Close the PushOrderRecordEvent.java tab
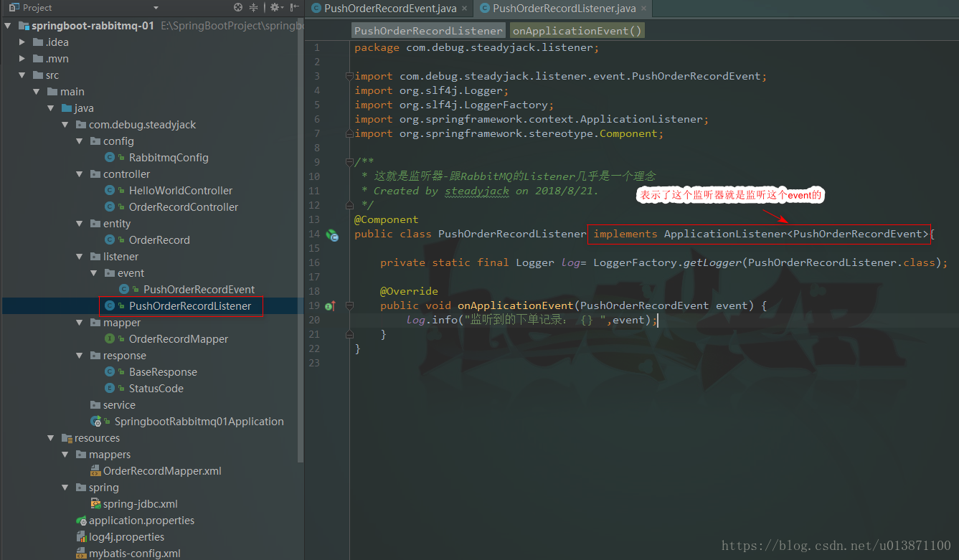 tap(464, 9)
